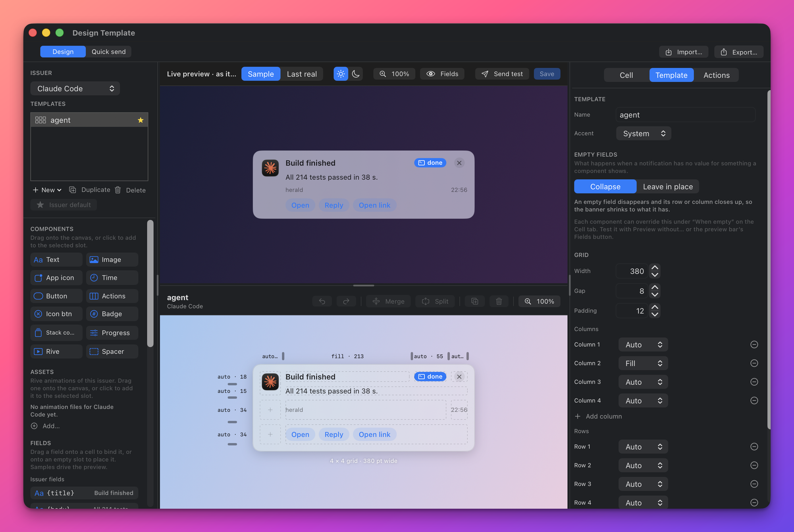
Task: Toggle the star on agent template
Action: click(141, 120)
